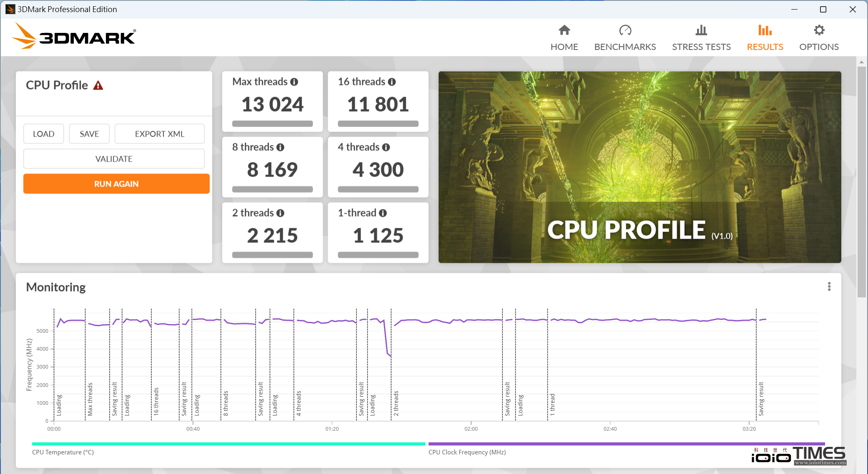Click the 2 threads info icon

(x=281, y=213)
